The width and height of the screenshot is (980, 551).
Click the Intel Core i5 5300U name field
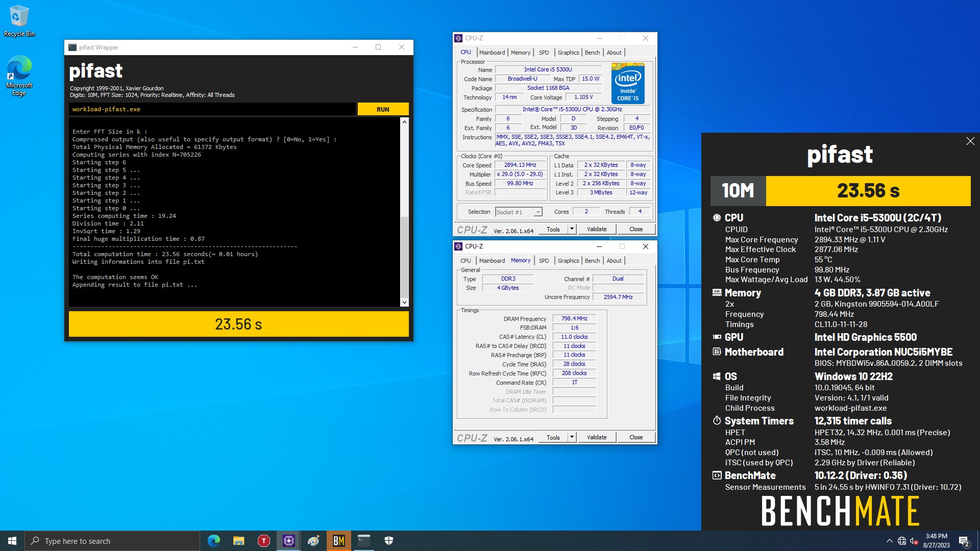pyautogui.click(x=548, y=69)
